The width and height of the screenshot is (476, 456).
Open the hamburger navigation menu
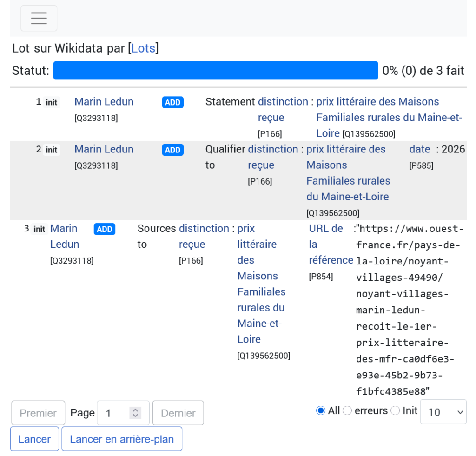coord(39,18)
